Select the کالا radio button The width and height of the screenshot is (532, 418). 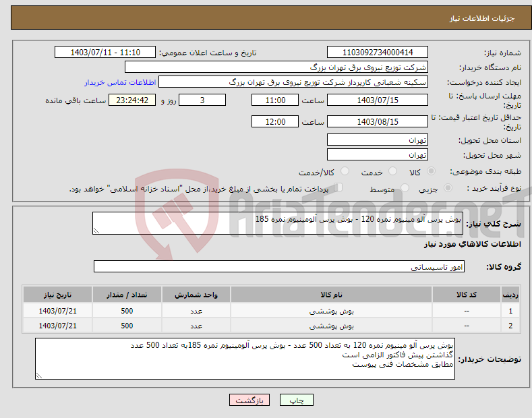tap(431, 171)
